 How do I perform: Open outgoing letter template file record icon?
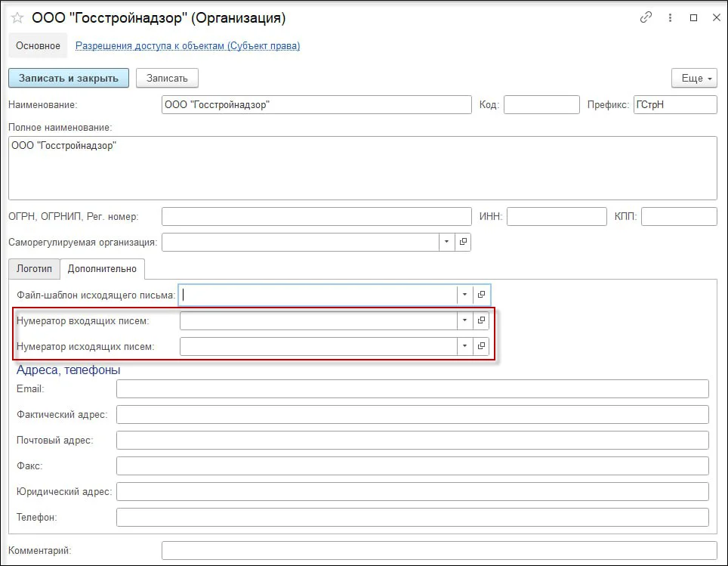481,295
